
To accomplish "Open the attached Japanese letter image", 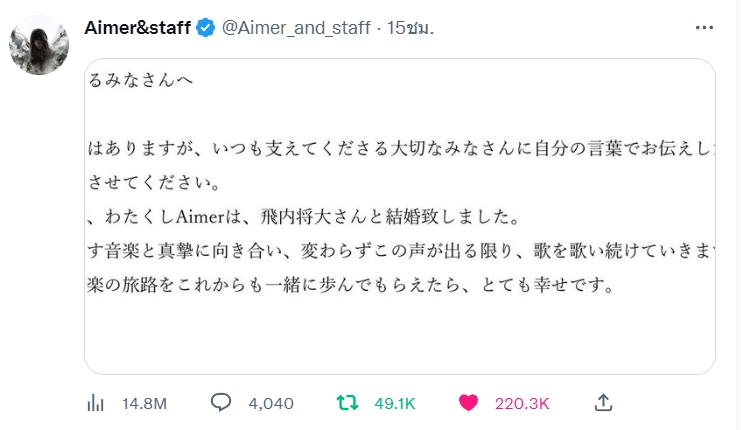I will pos(400,216).
